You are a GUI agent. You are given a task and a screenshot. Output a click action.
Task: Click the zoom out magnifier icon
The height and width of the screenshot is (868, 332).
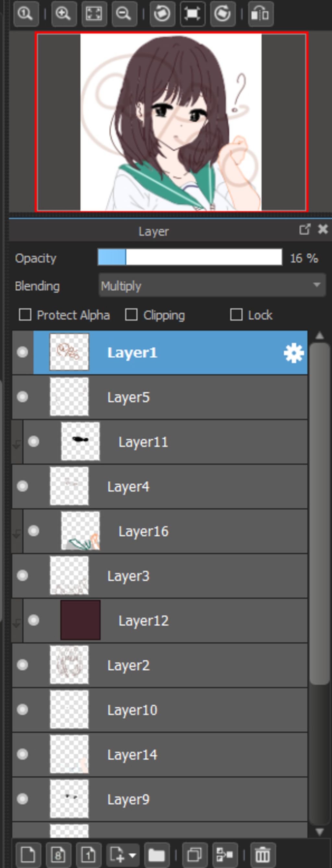tap(124, 14)
